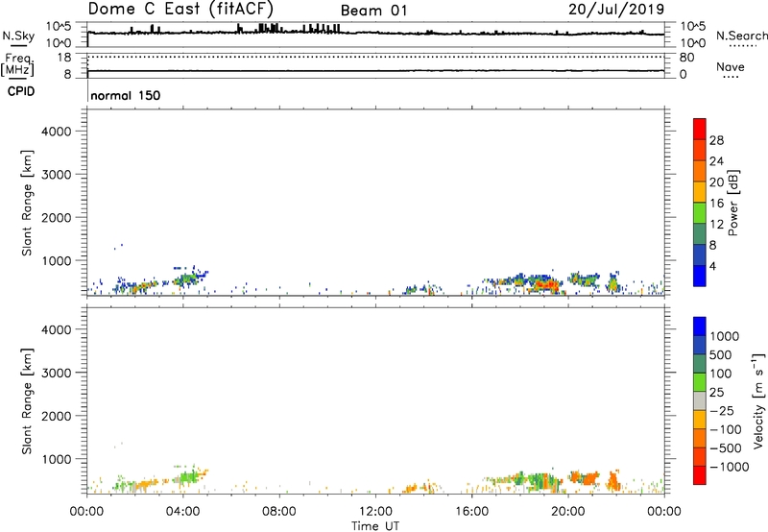768x532 pixels.
Task: Click the 'Dome C East (fitACF)' title
Action: 180,9
